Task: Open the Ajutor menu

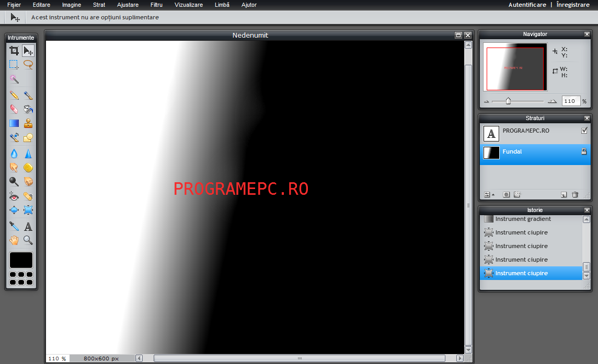Action: (x=249, y=5)
